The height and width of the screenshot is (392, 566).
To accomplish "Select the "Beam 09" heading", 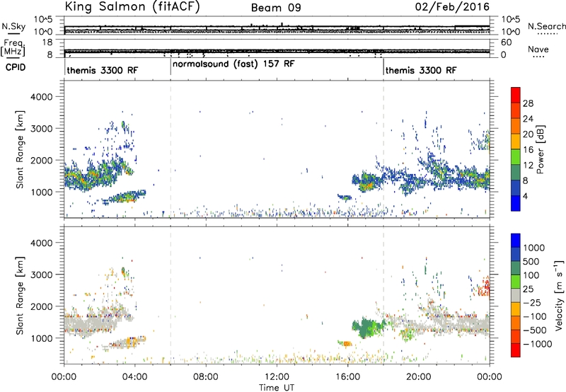I will click(x=276, y=8).
